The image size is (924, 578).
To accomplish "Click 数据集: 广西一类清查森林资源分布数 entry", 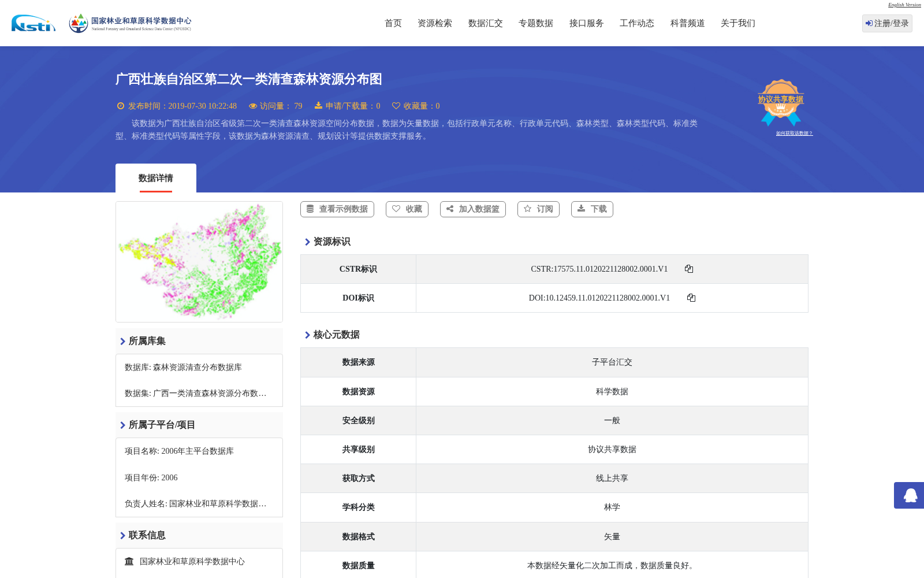I will click(x=196, y=393).
